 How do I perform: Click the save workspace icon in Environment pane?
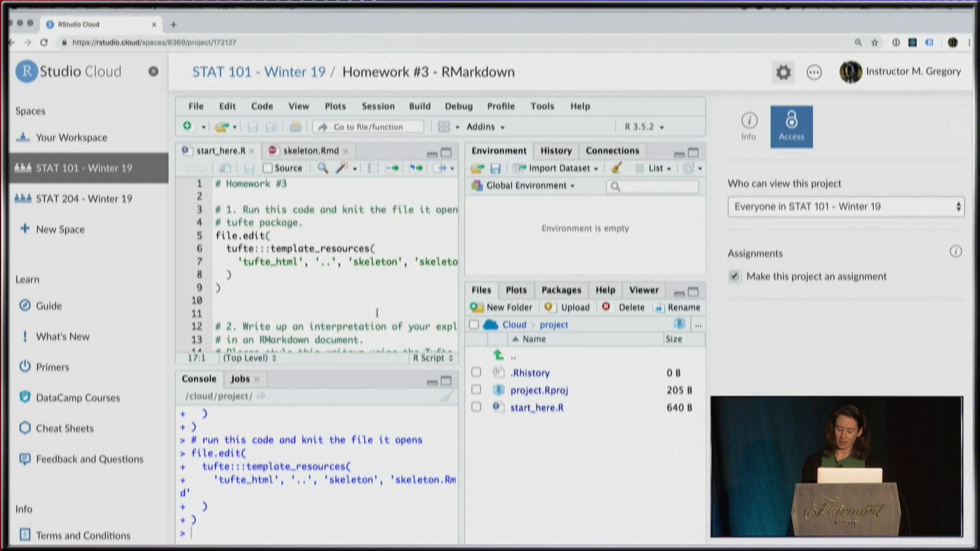(x=495, y=168)
